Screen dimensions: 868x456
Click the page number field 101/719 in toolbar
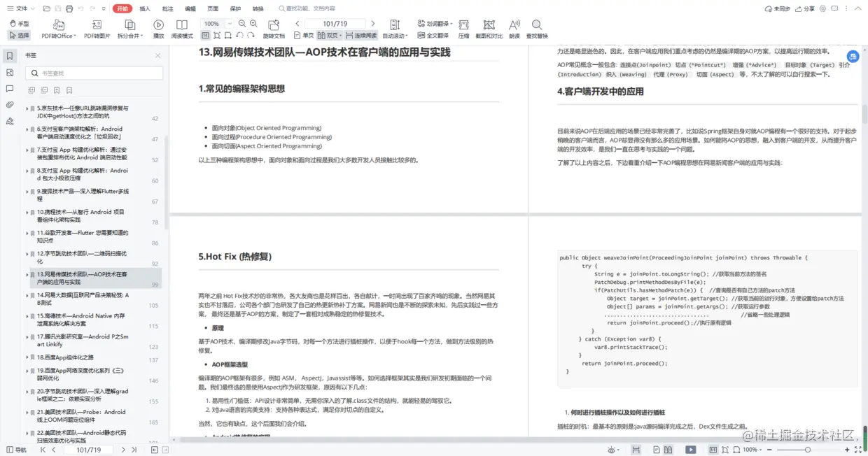335,24
